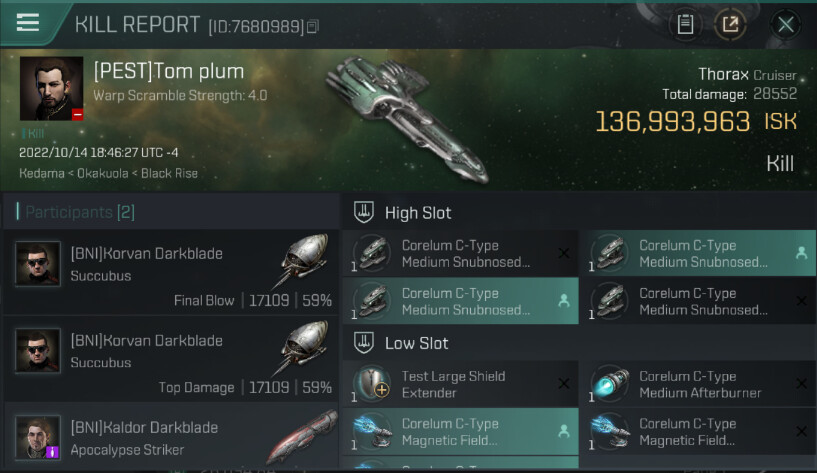This screenshot has width=817, height=473.
Task: Open the Kedama system location link
Action: pos(42,173)
